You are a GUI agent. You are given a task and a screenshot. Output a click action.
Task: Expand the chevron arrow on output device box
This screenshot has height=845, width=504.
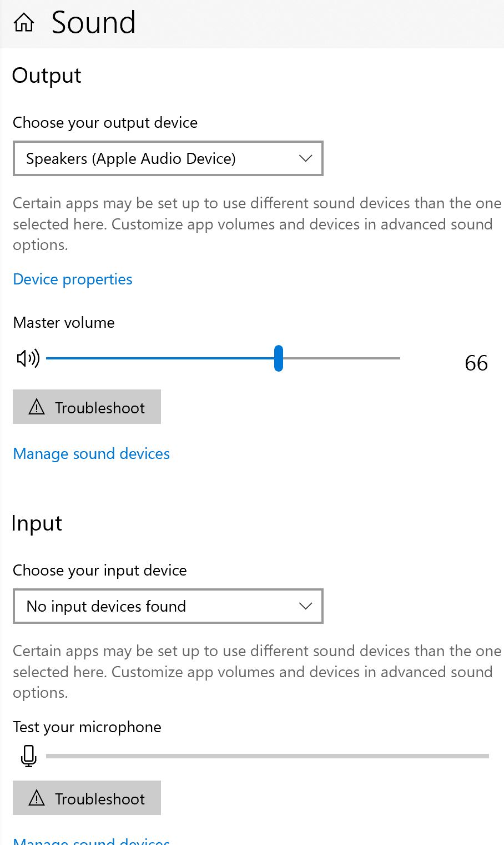click(x=305, y=159)
